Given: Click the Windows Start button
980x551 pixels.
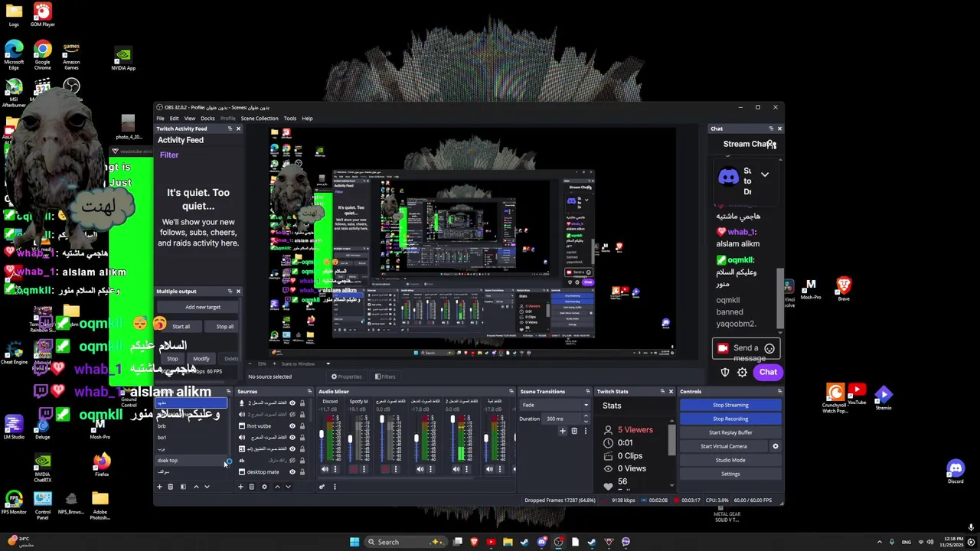Looking at the screenshot, I should click(354, 542).
